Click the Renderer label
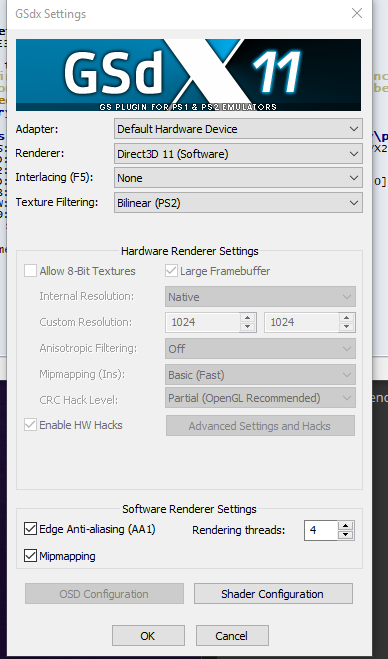 tap(40, 153)
